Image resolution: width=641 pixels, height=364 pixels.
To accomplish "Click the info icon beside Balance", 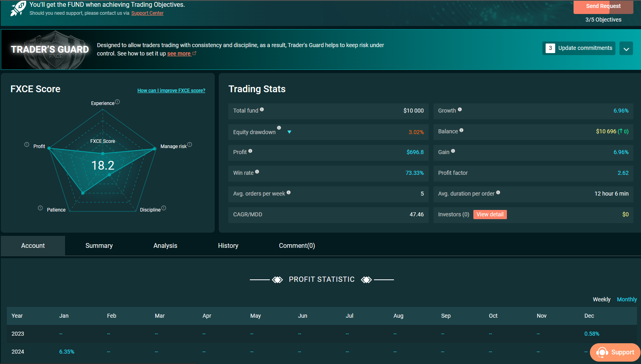I will point(461,130).
